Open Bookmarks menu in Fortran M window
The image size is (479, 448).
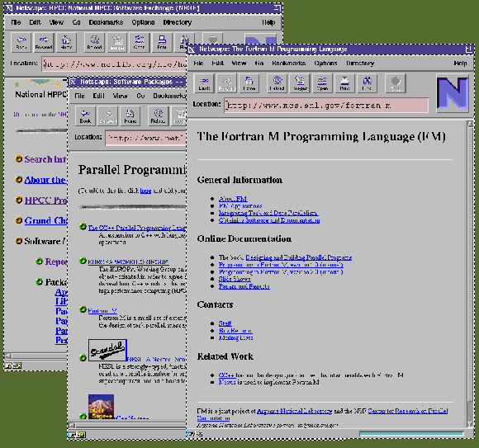click(289, 64)
